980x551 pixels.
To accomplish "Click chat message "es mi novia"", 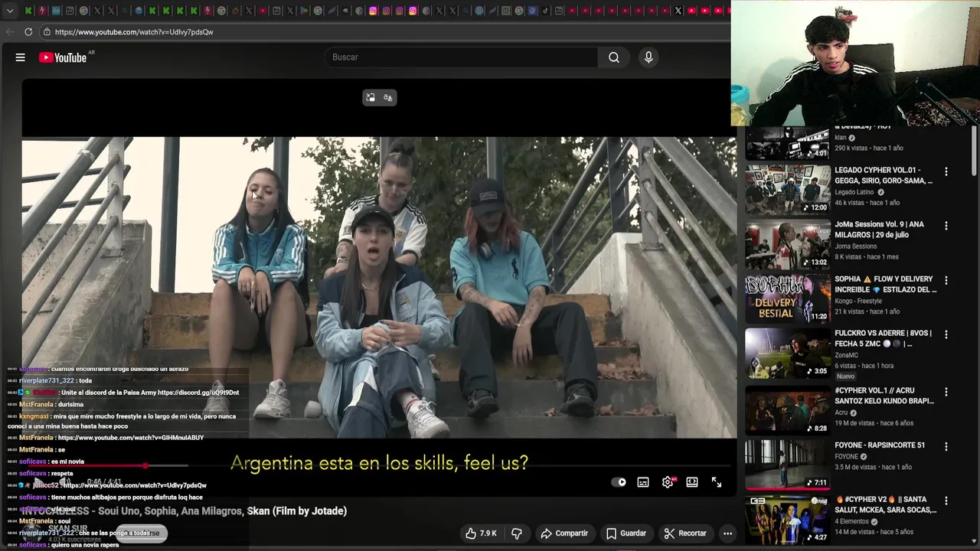I will tap(67, 461).
